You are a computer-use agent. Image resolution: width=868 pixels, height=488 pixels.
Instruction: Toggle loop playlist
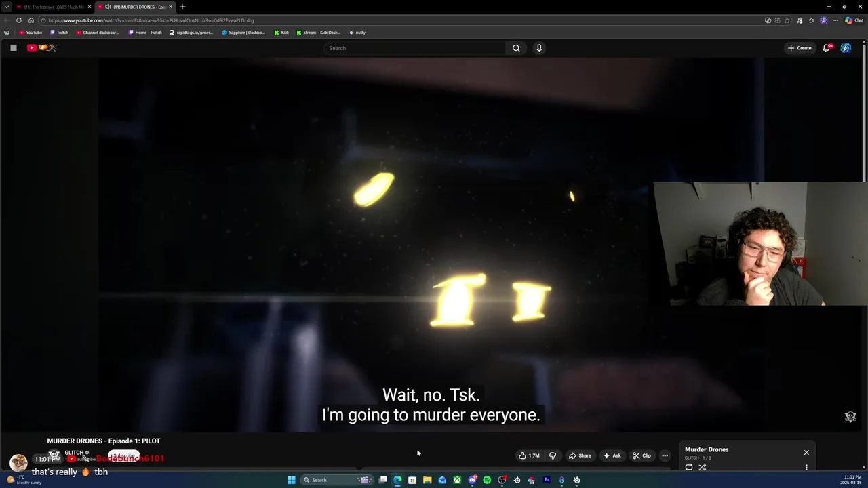tap(689, 467)
